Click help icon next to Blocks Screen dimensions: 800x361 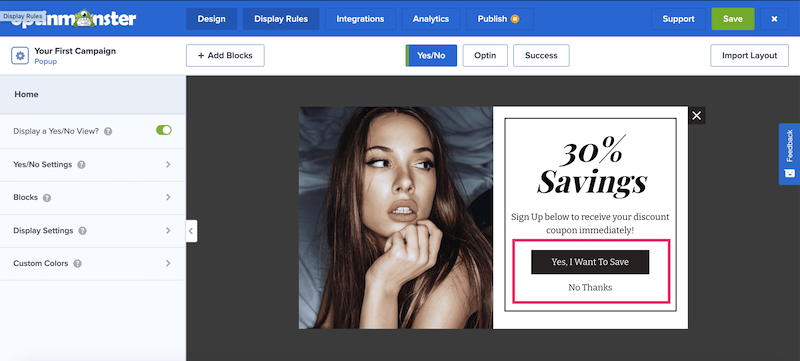click(47, 198)
